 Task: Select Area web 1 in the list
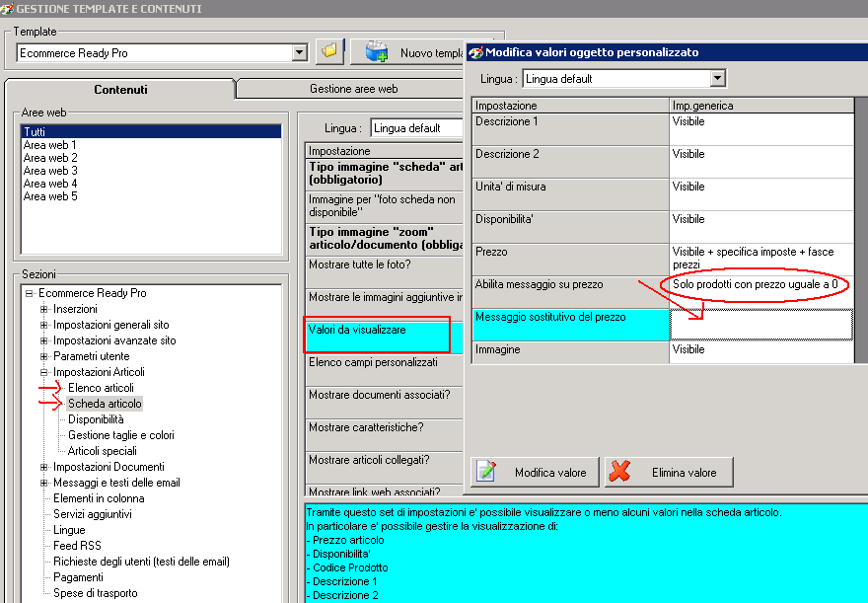[x=50, y=145]
